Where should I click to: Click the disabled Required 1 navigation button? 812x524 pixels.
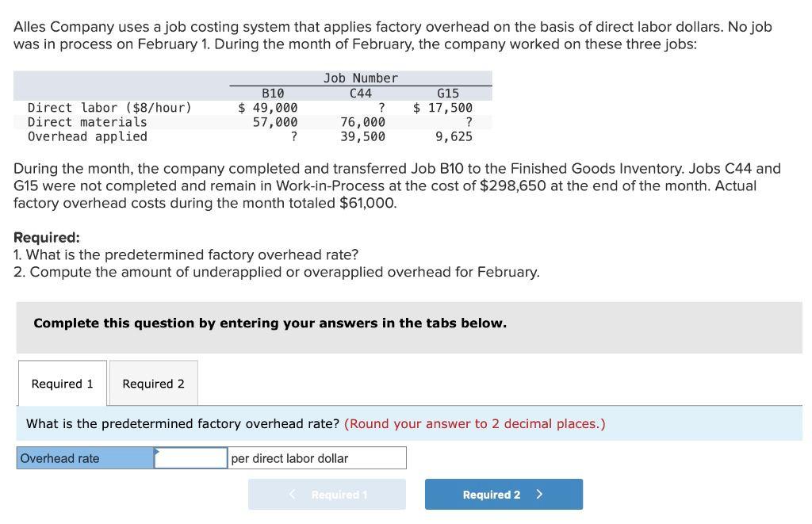(327, 494)
